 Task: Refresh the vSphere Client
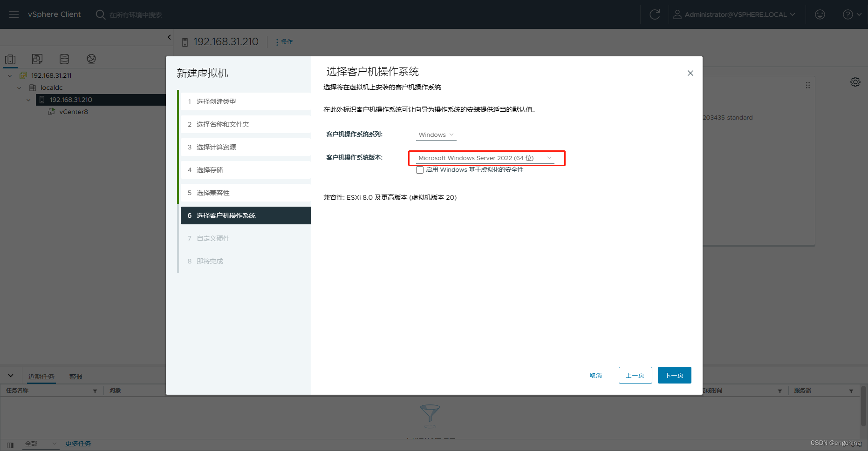coord(654,14)
